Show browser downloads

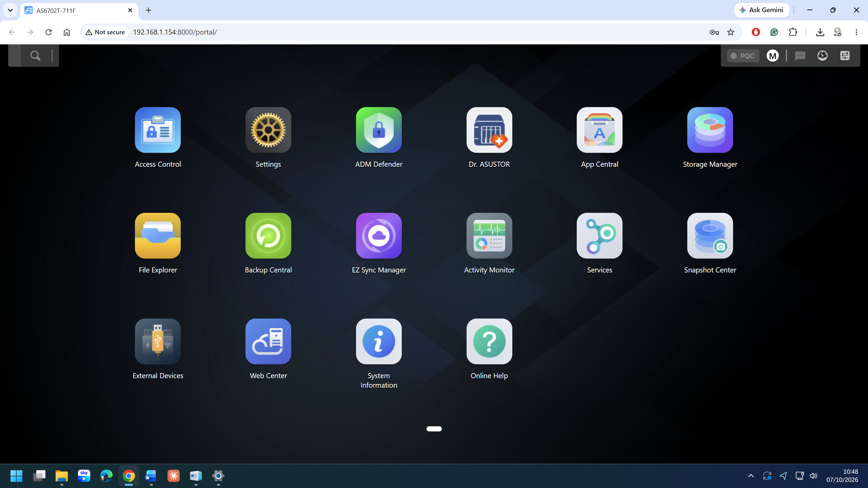coord(820,32)
